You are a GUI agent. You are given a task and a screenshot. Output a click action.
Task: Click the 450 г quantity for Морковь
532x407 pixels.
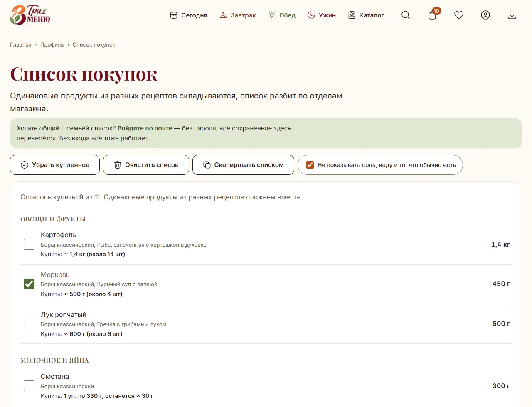click(x=501, y=284)
